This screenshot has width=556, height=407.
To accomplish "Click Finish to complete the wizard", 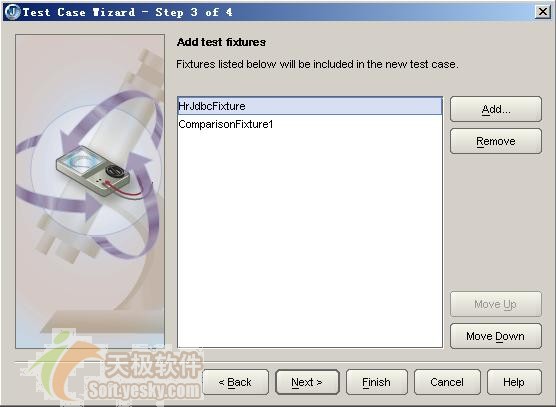I will pos(377,382).
